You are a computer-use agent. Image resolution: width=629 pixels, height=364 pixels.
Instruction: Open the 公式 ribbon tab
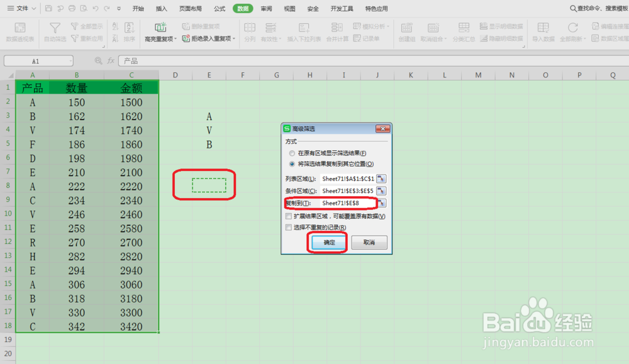(x=219, y=8)
